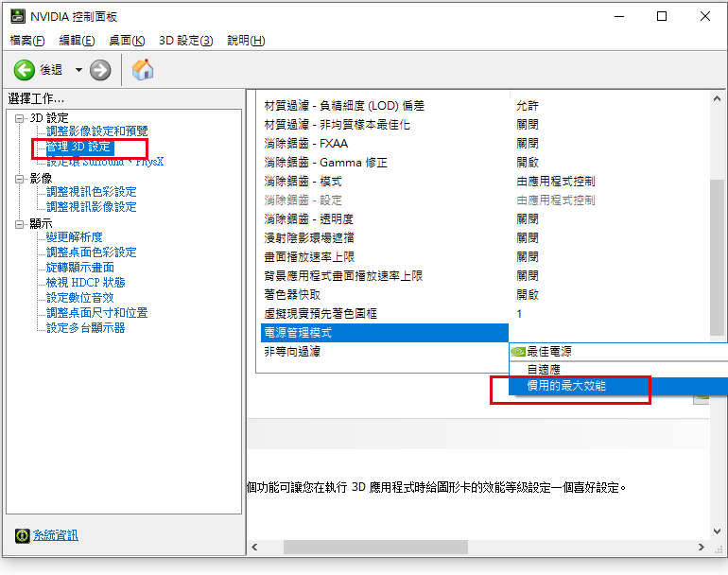
Task: Click the horizontal scrollbar right arrow
Action: (x=702, y=548)
